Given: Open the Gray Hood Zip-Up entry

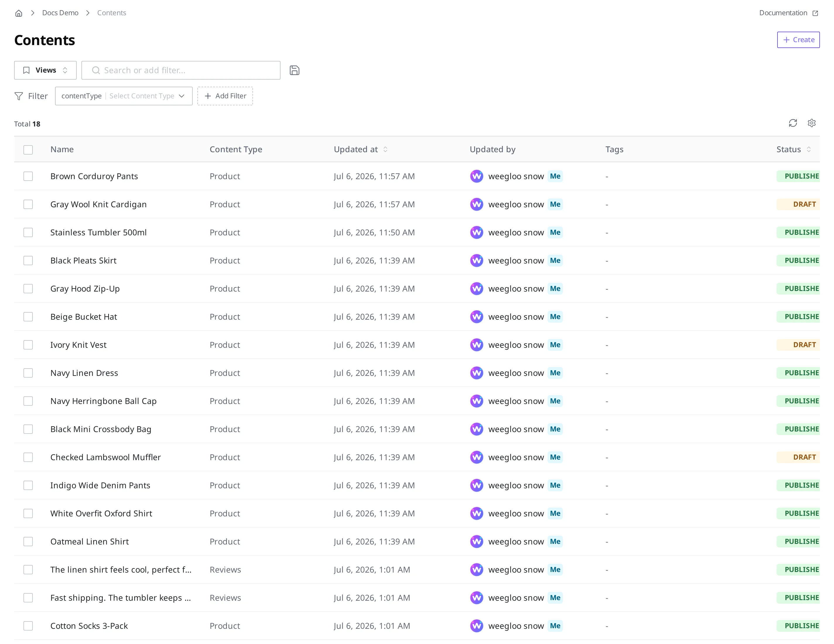Looking at the screenshot, I should (x=85, y=289).
